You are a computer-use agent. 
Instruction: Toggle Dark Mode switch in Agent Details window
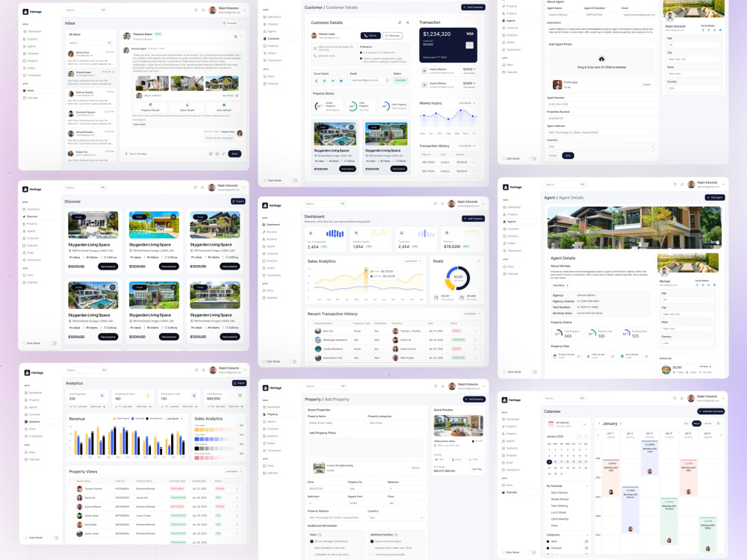(x=533, y=372)
